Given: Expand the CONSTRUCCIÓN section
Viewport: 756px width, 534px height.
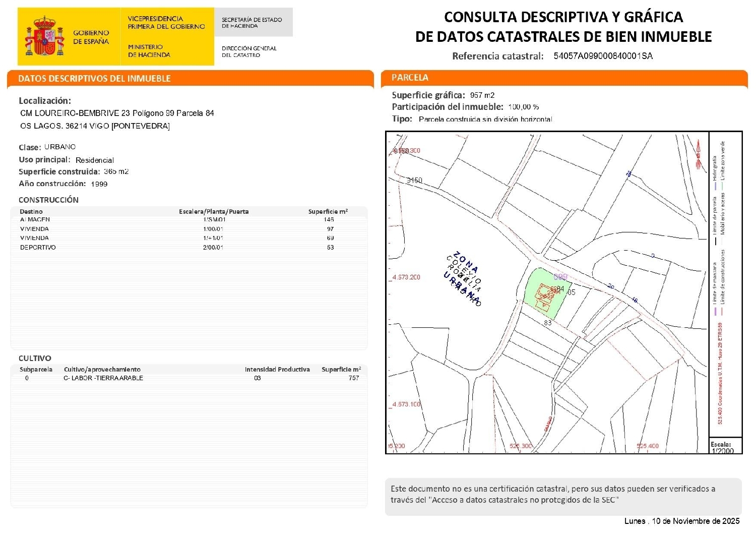Looking at the screenshot, I should tap(48, 200).
